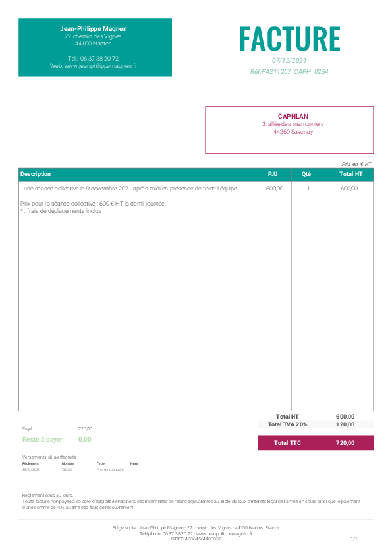This screenshot has height=555, width=392.
Task: Click the CAPHLAN client name
Action: coord(293,116)
